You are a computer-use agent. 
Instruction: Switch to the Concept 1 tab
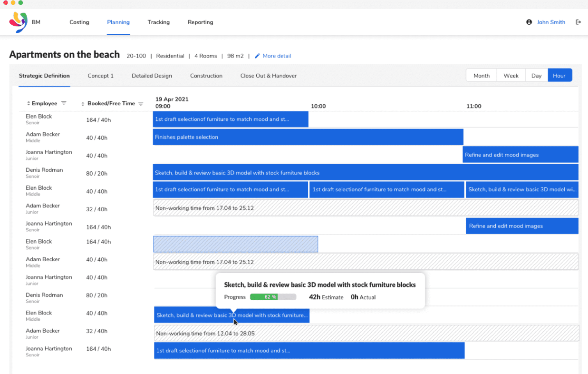tap(101, 76)
